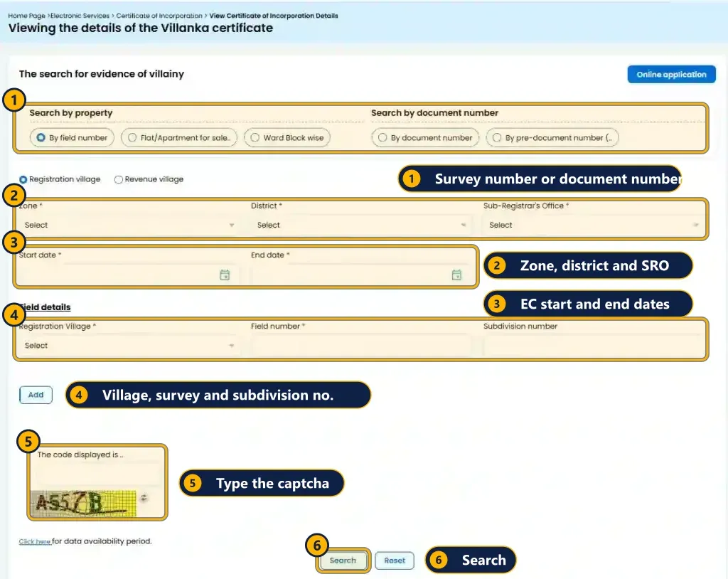Choose By pre-document number option
Image resolution: width=728 pixels, height=579 pixels.
(552, 137)
